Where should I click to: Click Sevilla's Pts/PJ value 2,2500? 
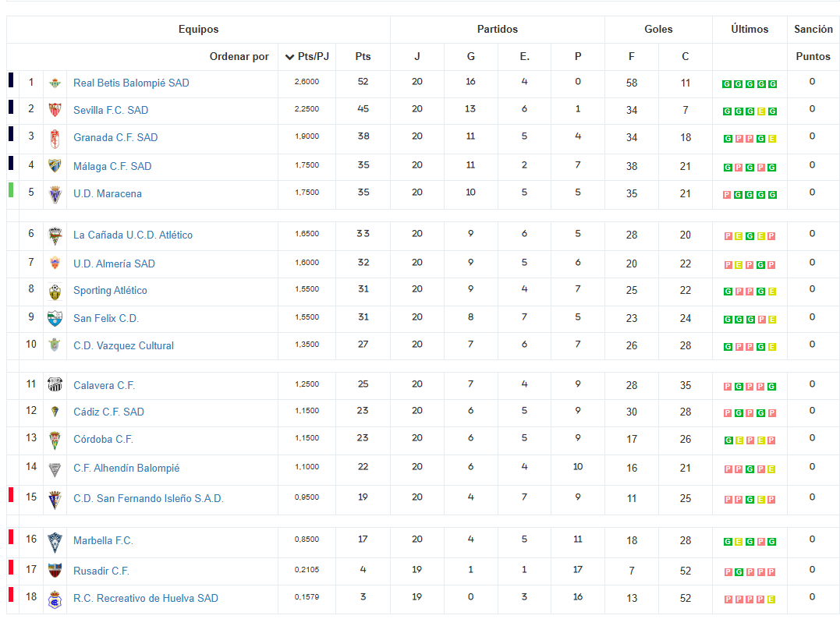[307, 109]
